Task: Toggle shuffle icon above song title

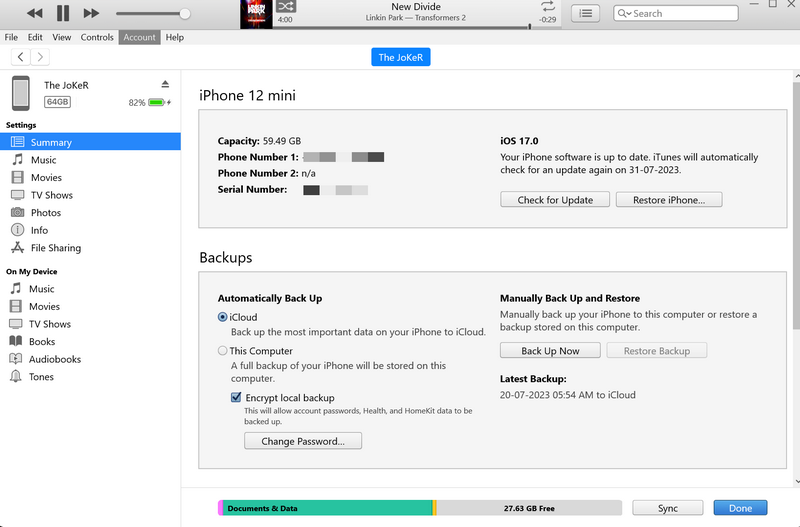Action: point(284,6)
